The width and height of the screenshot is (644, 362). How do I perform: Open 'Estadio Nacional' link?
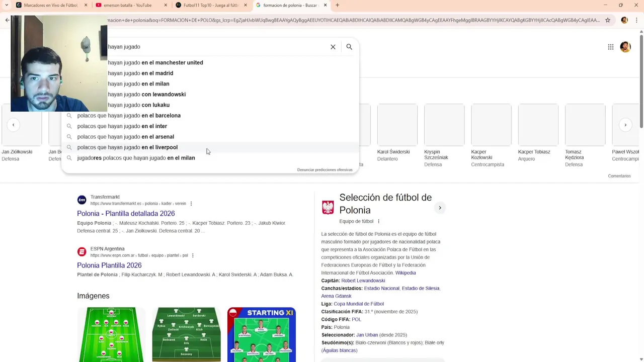coord(381,288)
